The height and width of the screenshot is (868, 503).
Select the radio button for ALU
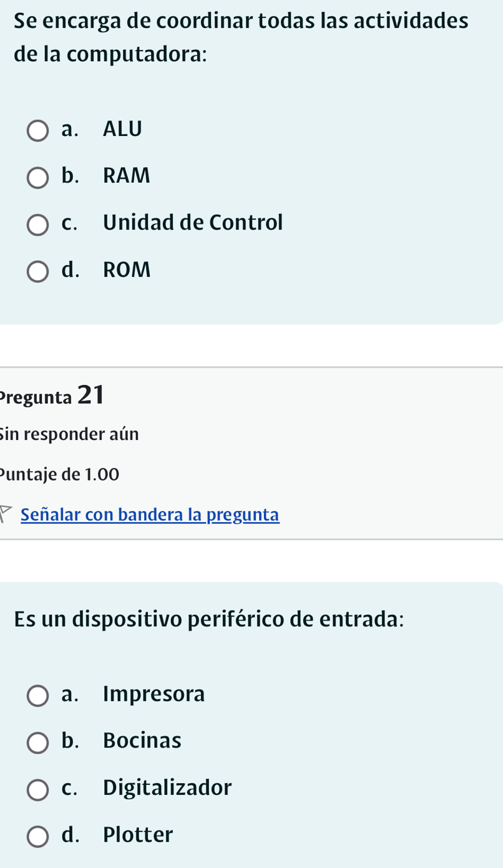click(x=37, y=131)
